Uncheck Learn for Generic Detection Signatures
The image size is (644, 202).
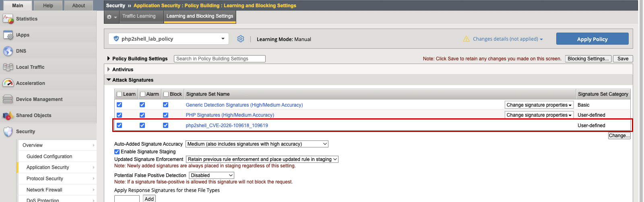[119, 105]
